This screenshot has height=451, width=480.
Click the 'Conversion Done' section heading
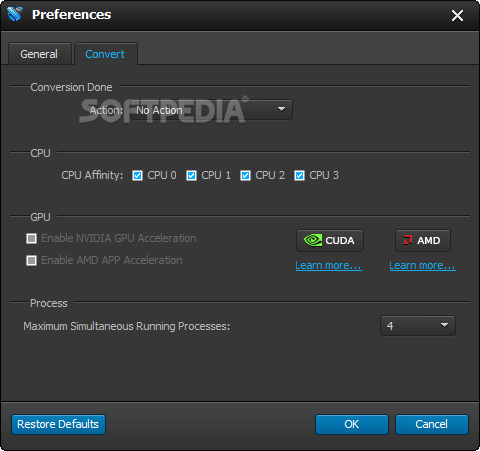click(x=71, y=87)
